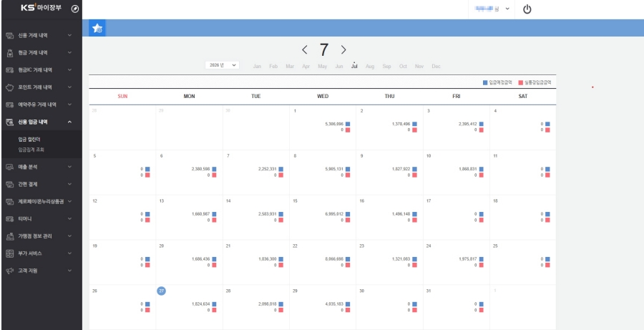Click the 티머니 icon
The height and width of the screenshot is (330, 644).
[x=10, y=219]
